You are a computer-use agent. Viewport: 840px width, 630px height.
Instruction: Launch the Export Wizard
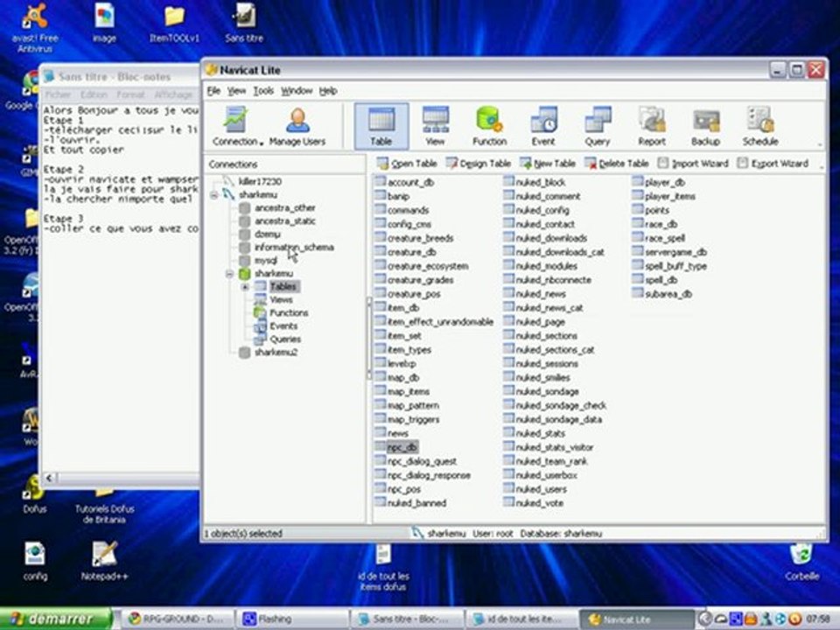point(772,164)
